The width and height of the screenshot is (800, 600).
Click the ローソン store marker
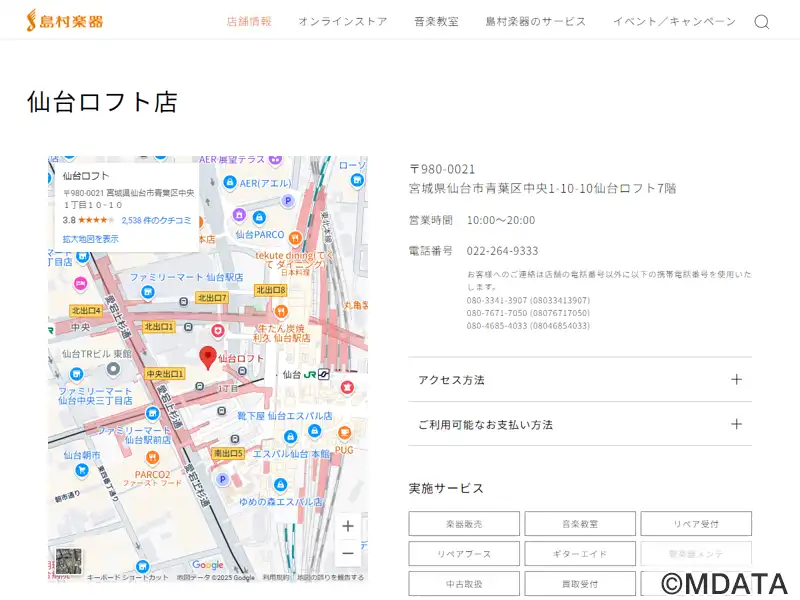tap(357, 180)
